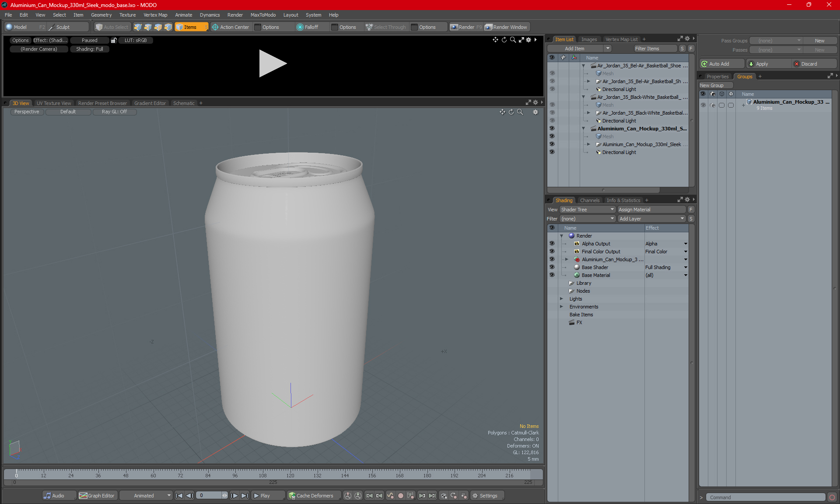Unlock the preview render lock icon
Image resolution: width=840 pixels, height=504 pixels.
coord(114,40)
